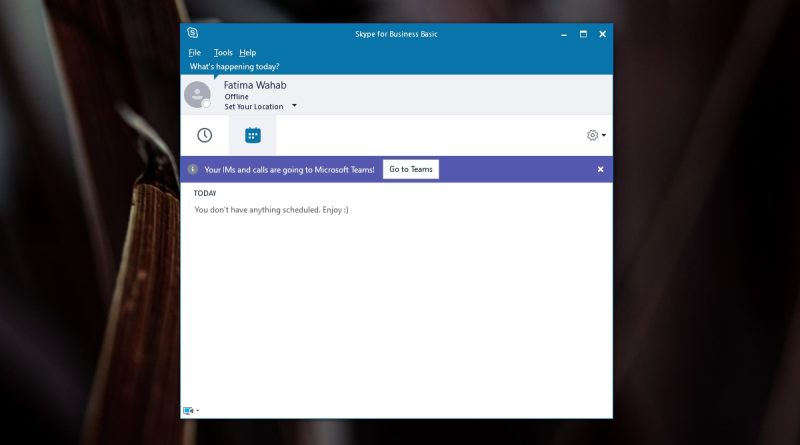The height and width of the screenshot is (445, 800).
Task: Switch to the Conversations history clock tab
Action: click(x=205, y=135)
